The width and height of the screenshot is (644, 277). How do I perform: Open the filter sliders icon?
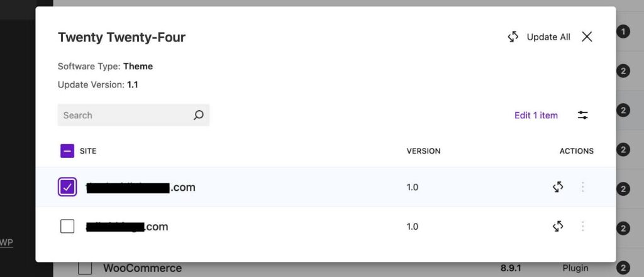(583, 115)
